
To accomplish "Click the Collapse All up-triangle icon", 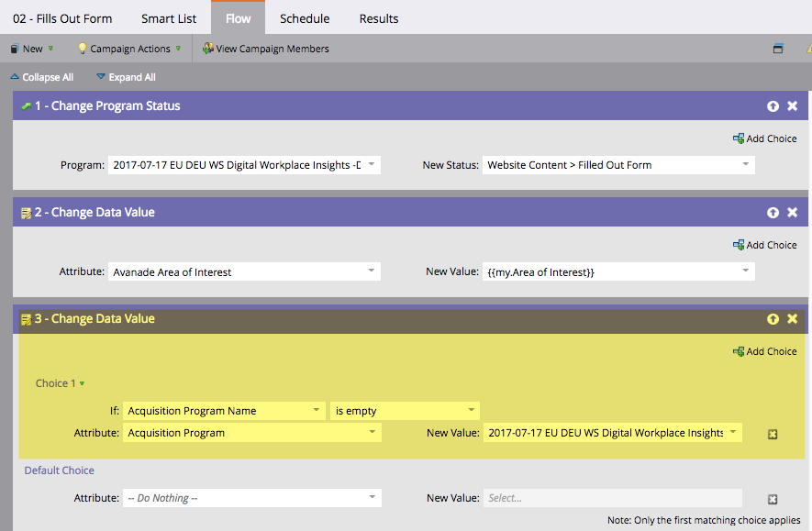I will 15,77.
